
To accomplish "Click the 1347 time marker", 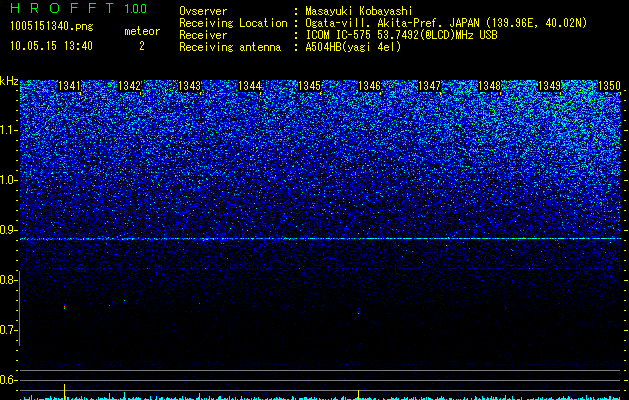I will (429, 86).
